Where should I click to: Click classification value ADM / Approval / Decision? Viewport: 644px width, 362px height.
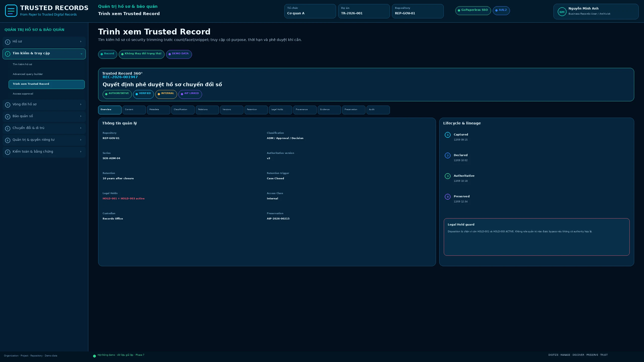coord(285,138)
